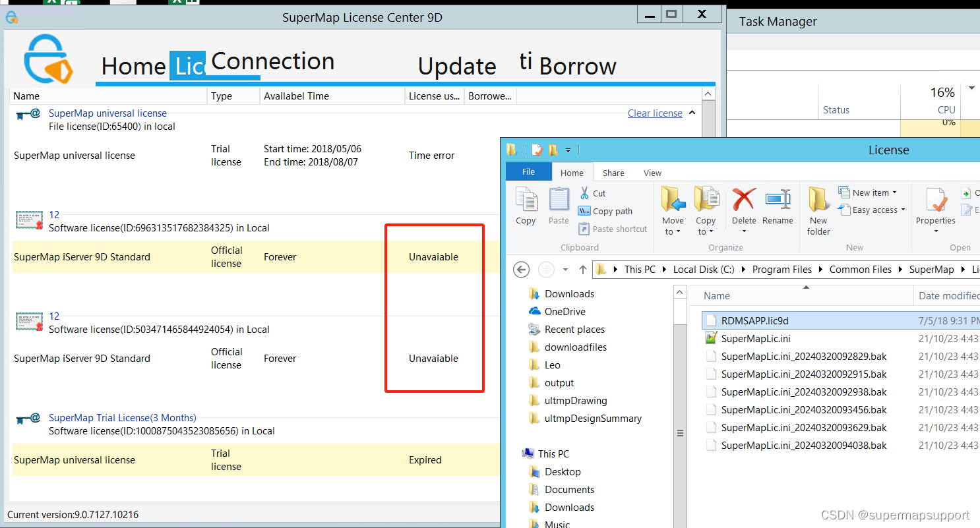Click Common Files in address breadcrumb
The height and width of the screenshot is (528, 980).
(861, 269)
